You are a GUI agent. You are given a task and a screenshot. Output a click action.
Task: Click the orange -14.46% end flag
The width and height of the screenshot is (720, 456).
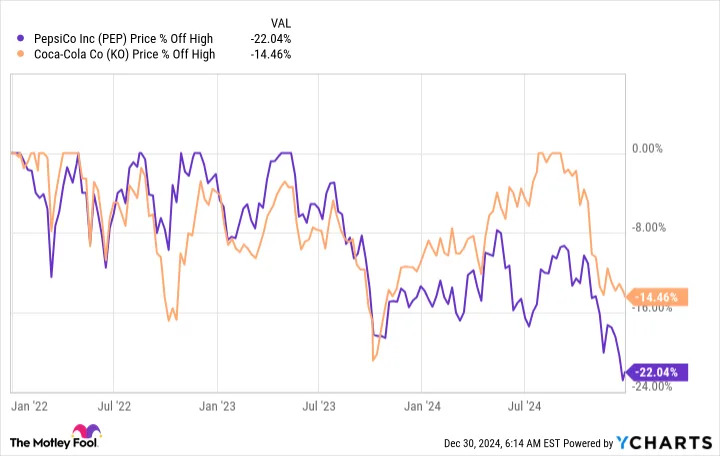[657, 297]
